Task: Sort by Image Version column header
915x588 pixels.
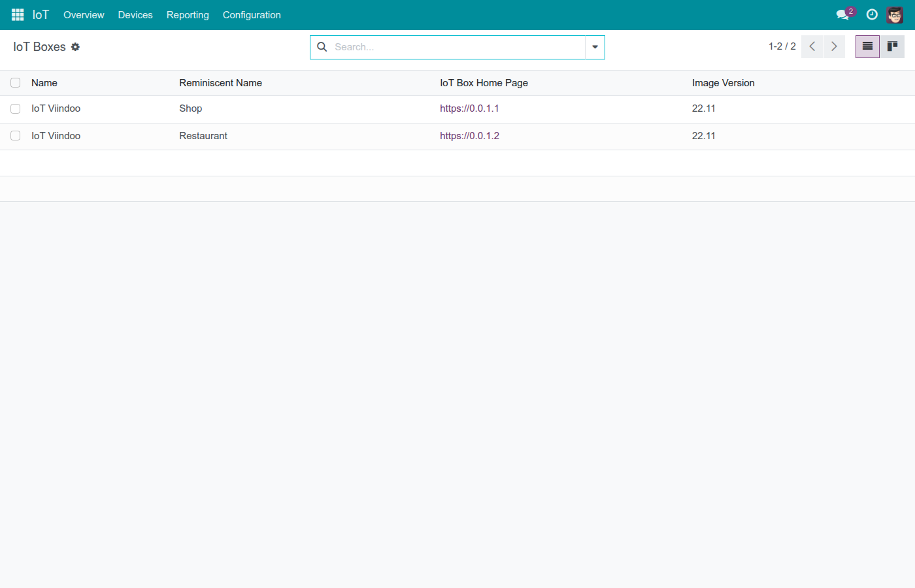Action: click(x=723, y=83)
